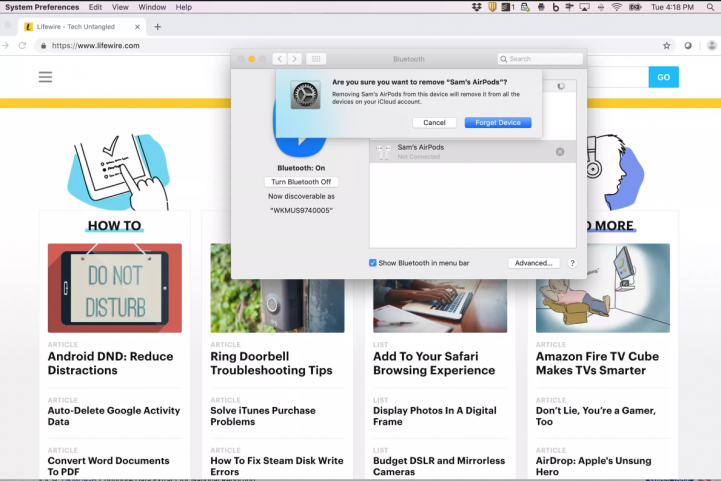721x481 pixels.
Task: Click the b-shaped menu bar icon
Action: [555, 7]
